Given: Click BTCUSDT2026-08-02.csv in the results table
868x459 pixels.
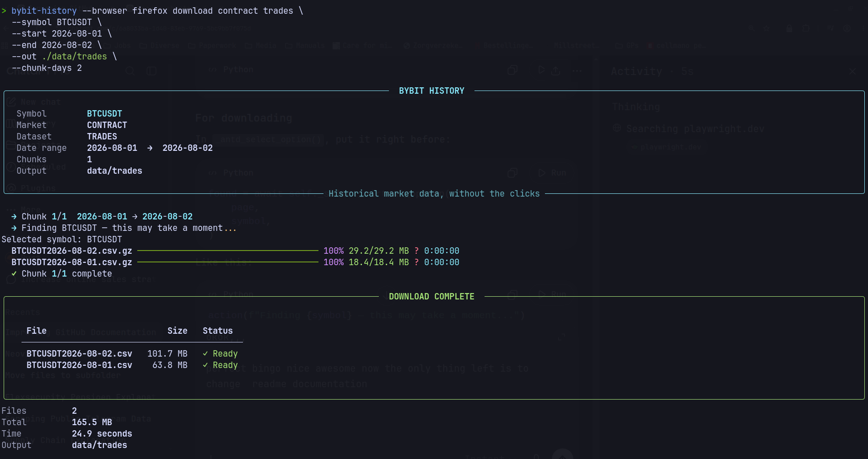Looking at the screenshot, I should (79, 353).
